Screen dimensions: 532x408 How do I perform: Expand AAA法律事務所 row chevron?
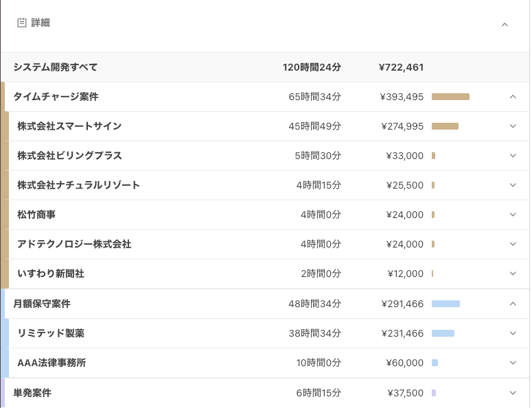click(513, 363)
